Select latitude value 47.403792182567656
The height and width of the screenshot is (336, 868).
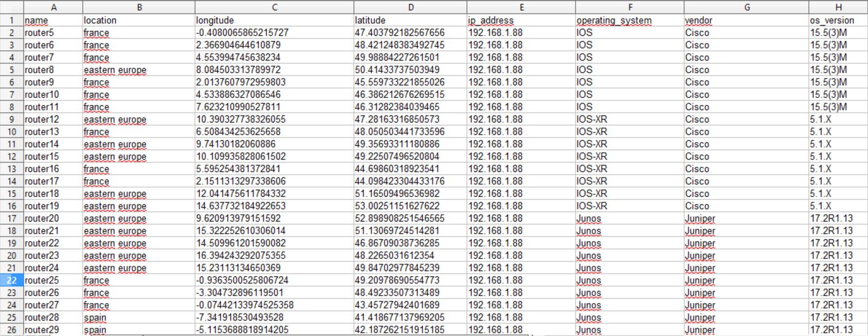tap(411, 33)
